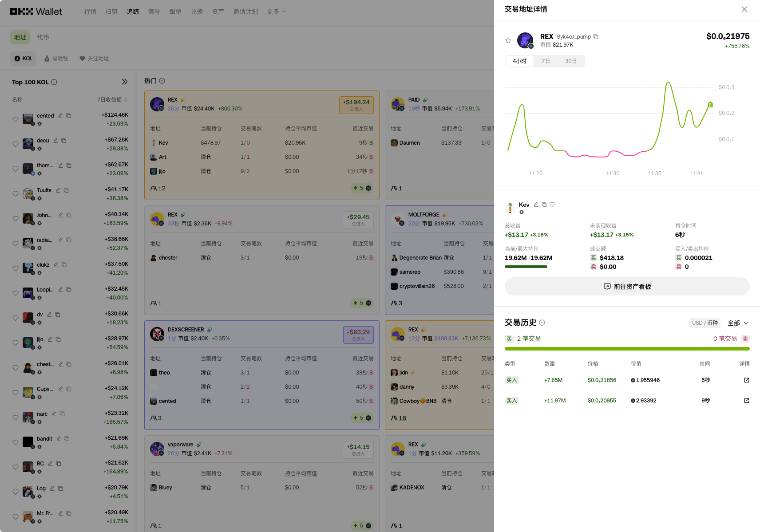The height and width of the screenshot is (532, 760).
Task: Open external trade details for the 5秒 buy
Action: pyautogui.click(x=747, y=380)
